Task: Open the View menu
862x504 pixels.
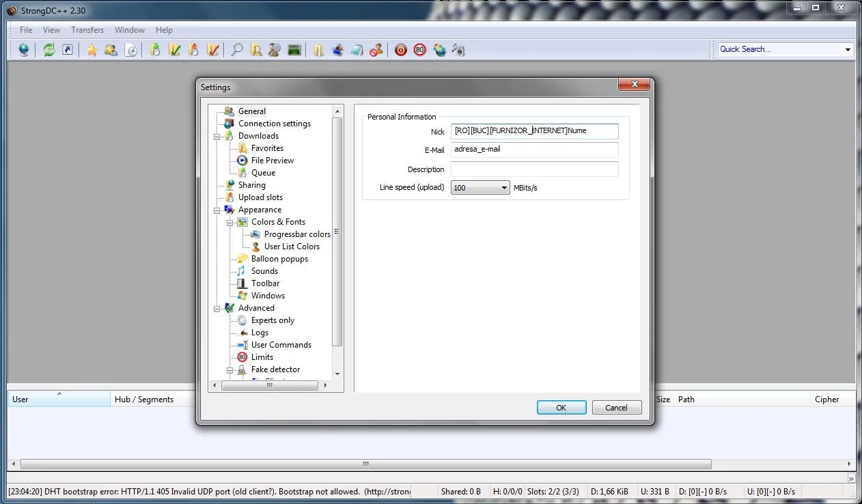Action: click(x=51, y=30)
